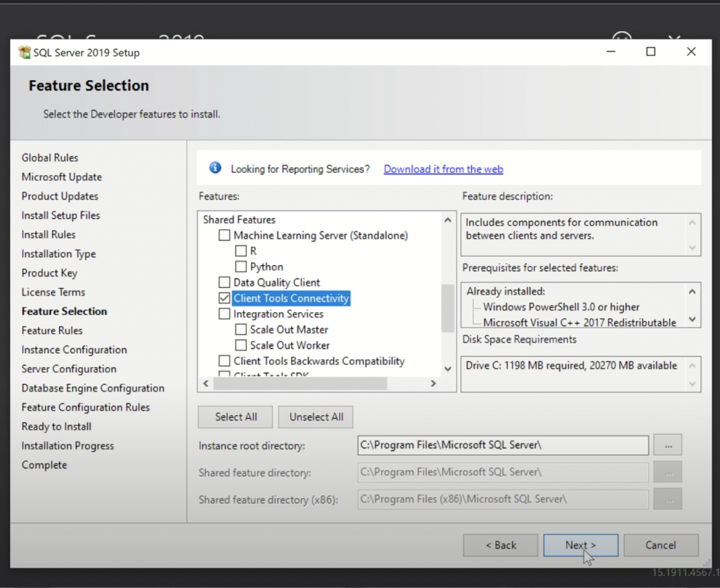Open the License Terms step

(x=53, y=292)
